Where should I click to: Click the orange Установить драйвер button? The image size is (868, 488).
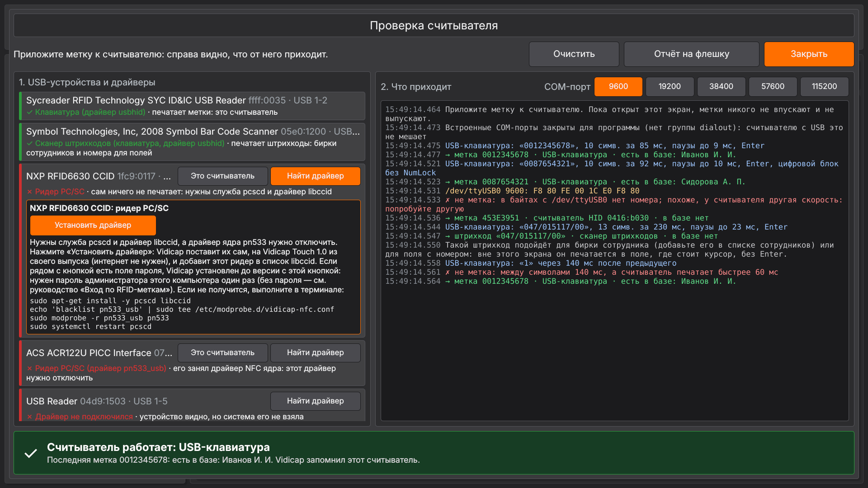click(x=93, y=225)
